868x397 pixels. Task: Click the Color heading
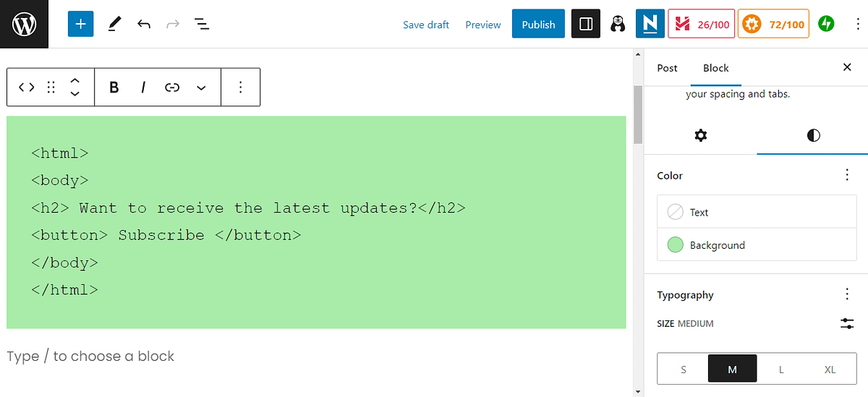click(x=670, y=176)
